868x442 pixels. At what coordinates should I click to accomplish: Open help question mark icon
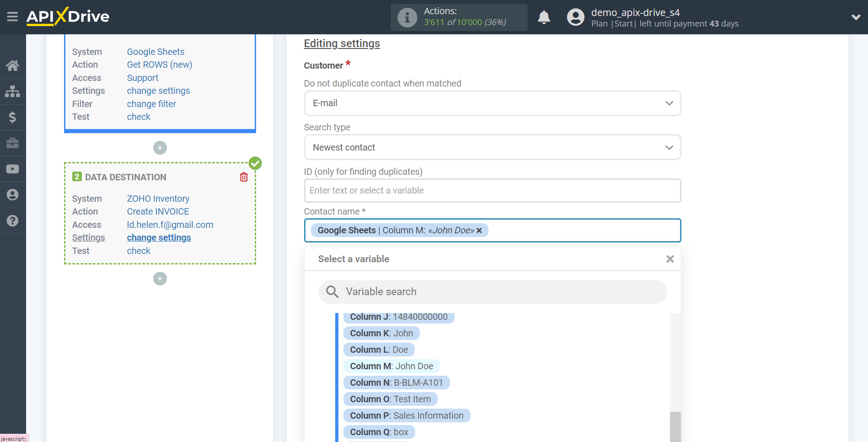coord(12,221)
